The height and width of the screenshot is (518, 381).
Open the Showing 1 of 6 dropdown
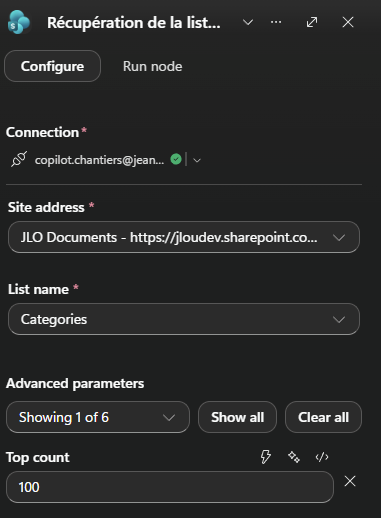[98, 417]
